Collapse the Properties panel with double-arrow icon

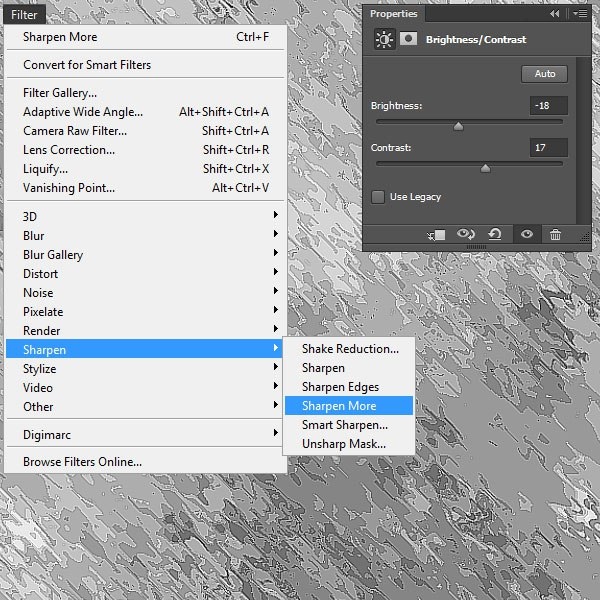tap(554, 14)
